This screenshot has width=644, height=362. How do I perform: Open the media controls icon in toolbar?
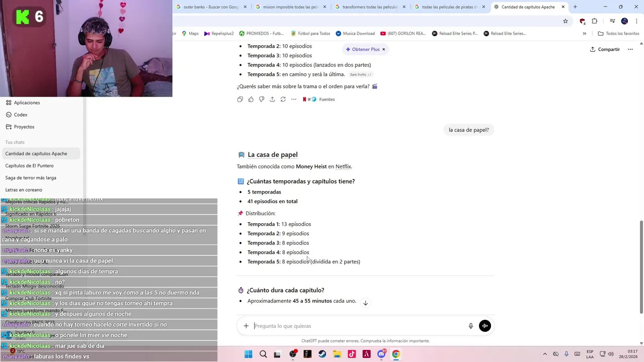pos(612,21)
